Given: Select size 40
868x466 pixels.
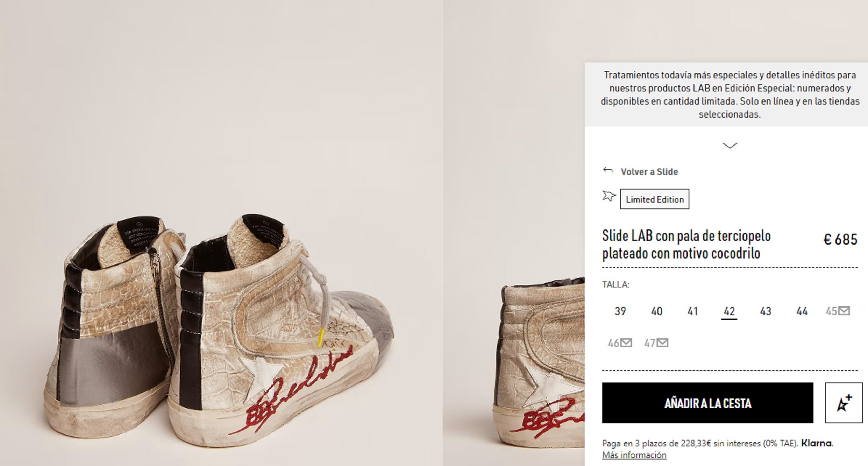Looking at the screenshot, I should (657, 311).
